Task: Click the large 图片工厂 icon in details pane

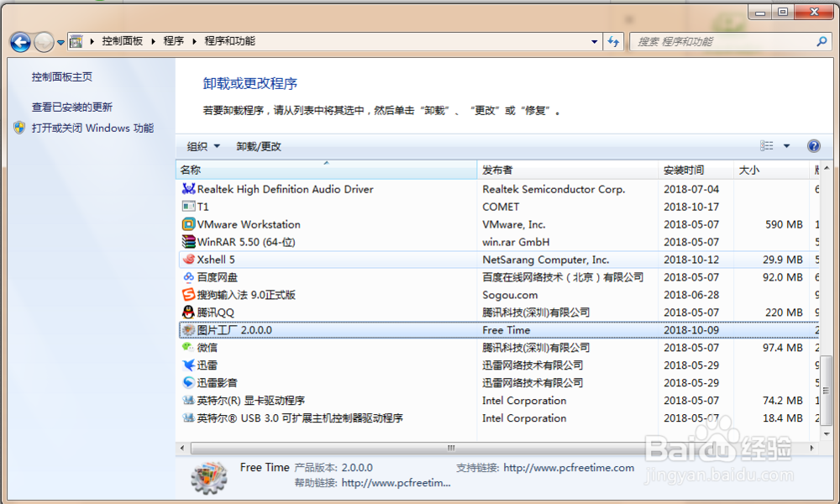Action: pos(209,476)
